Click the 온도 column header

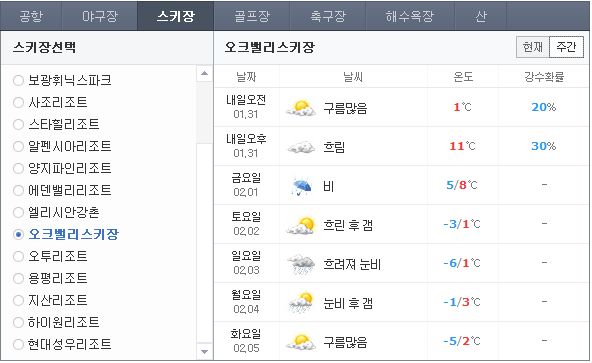click(463, 77)
